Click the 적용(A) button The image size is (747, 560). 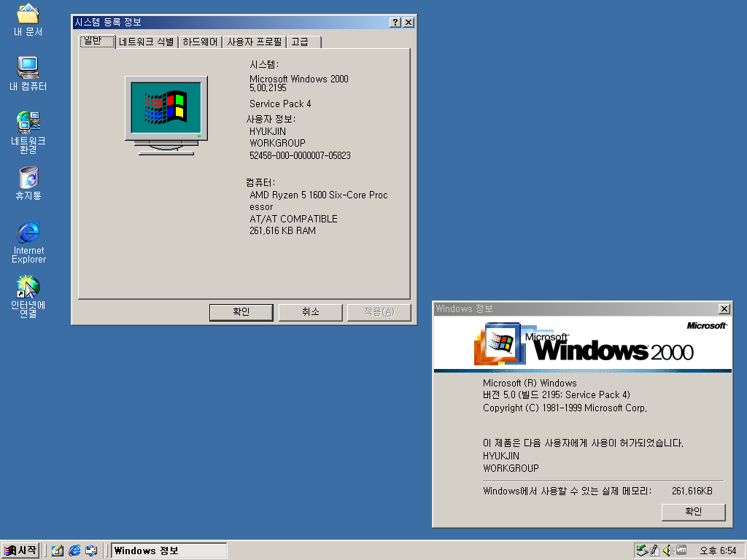click(x=379, y=312)
